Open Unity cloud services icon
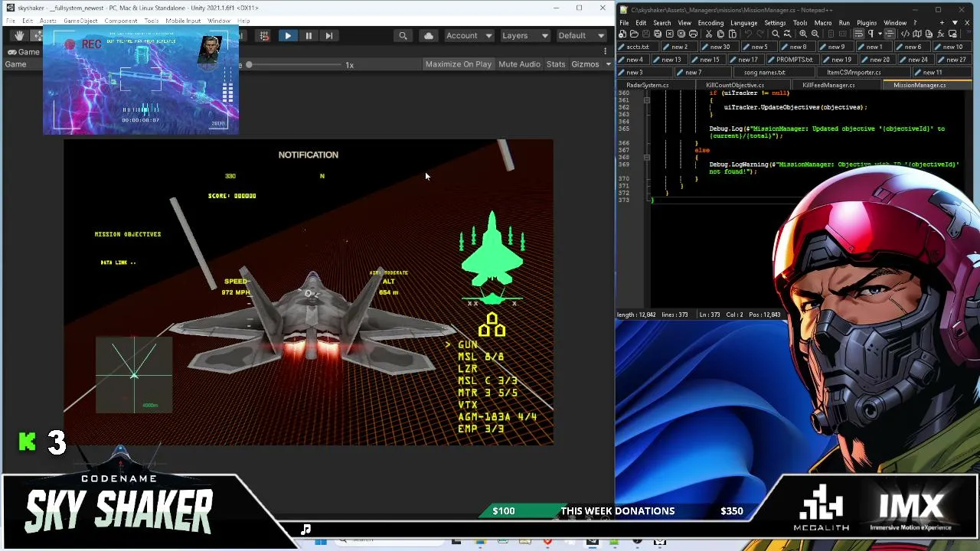Screen dimensions: 980x551 click(428, 35)
